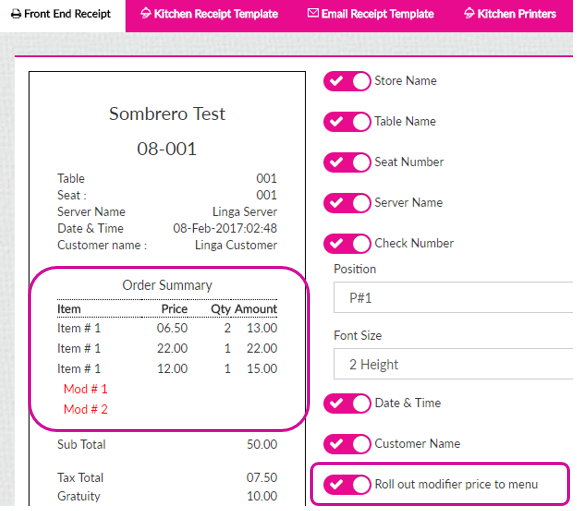Toggle the Date & Time switch

tap(347, 404)
